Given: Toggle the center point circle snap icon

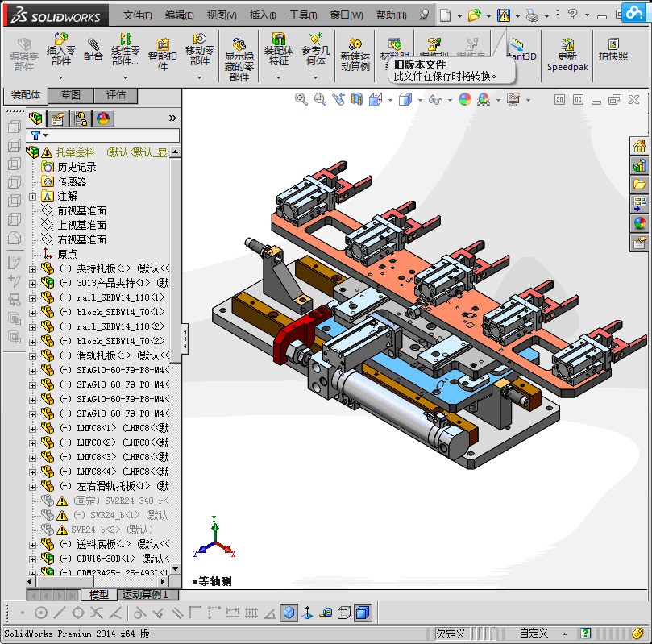Looking at the screenshot, I should (41, 613).
